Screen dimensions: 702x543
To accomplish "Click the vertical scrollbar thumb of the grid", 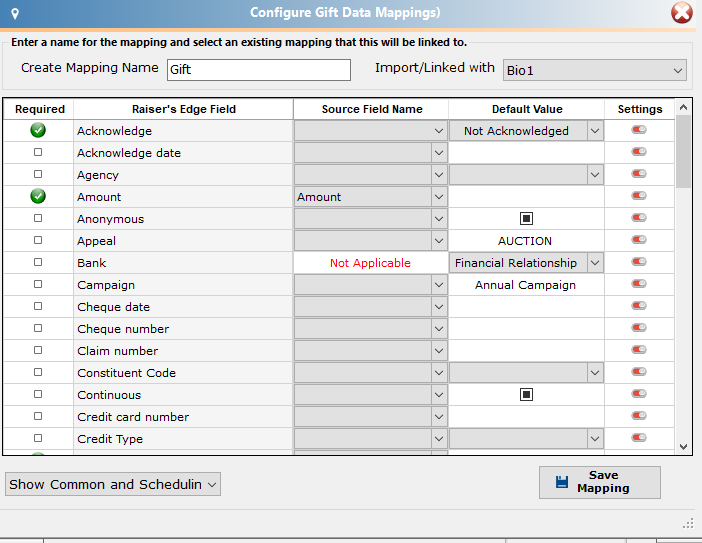I will 683,151.
